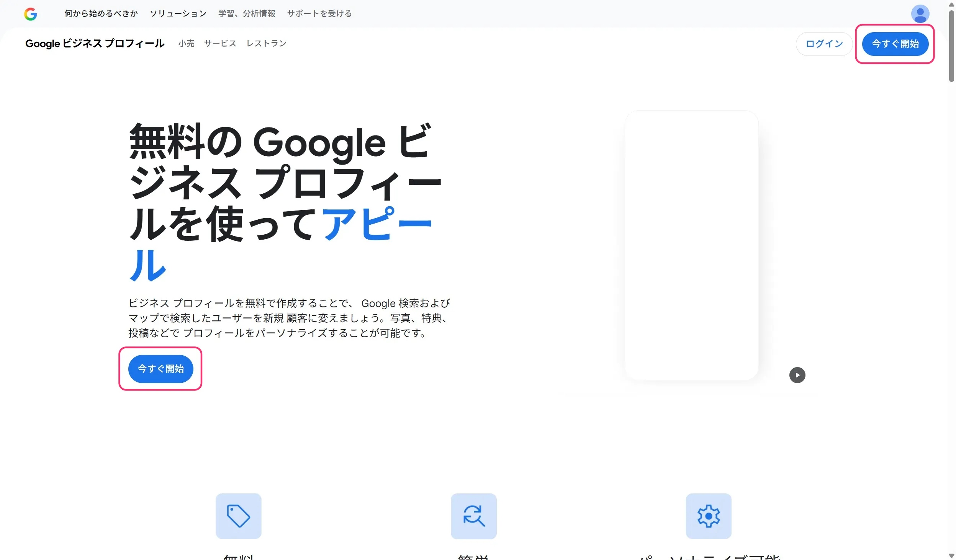Screen dimensions: 956x560
Task: Click the scrollbar up arrow
Action: coord(951,5)
